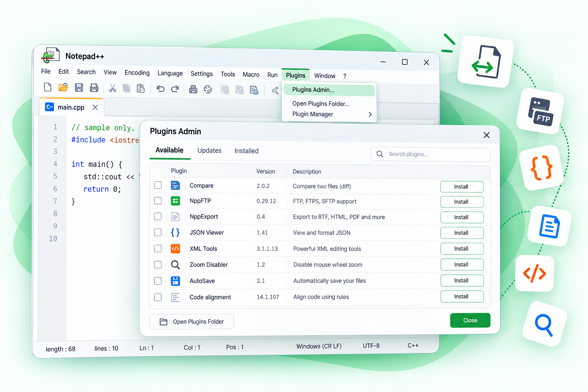Install the JSON Viewer plugin

462,233
